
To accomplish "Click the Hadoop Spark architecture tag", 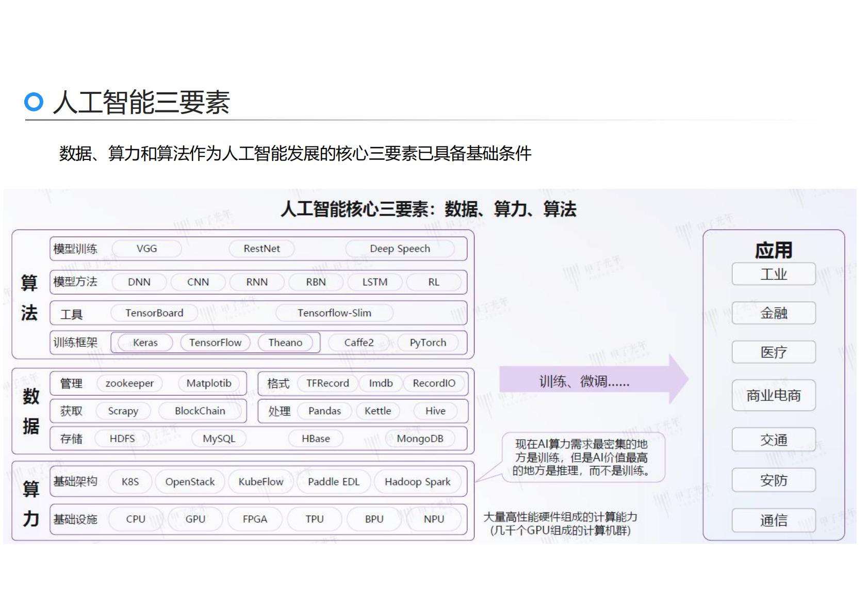I will 418,481.
